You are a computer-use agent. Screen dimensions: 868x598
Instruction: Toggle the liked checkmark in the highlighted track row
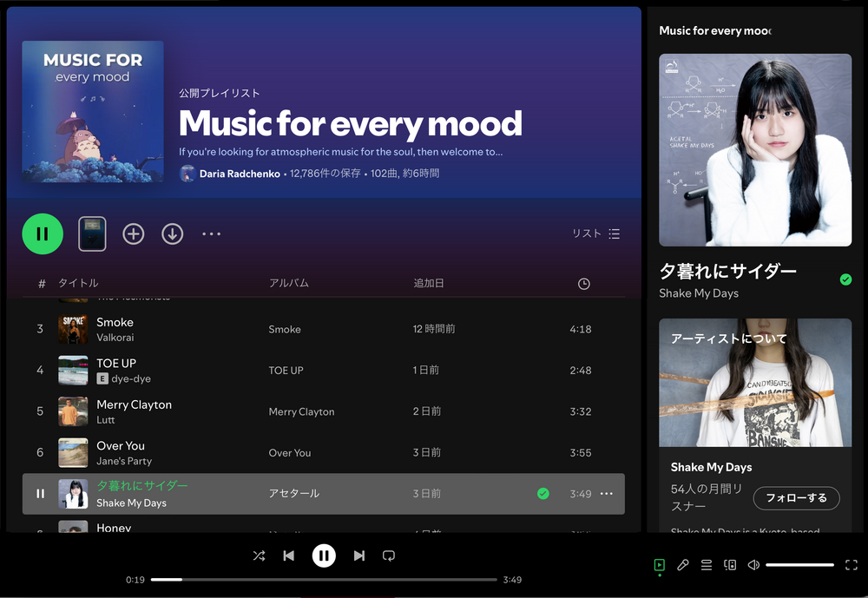click(543, 493)
